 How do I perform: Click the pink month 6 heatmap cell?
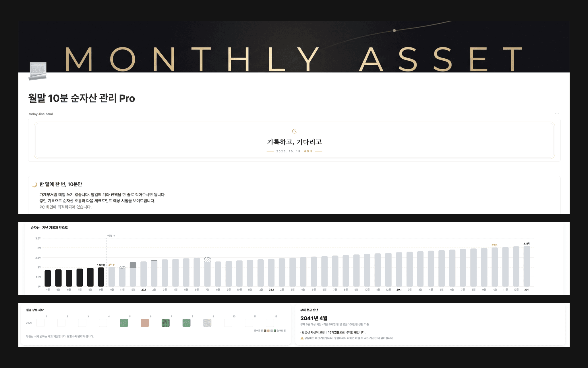tap(145, 323)
